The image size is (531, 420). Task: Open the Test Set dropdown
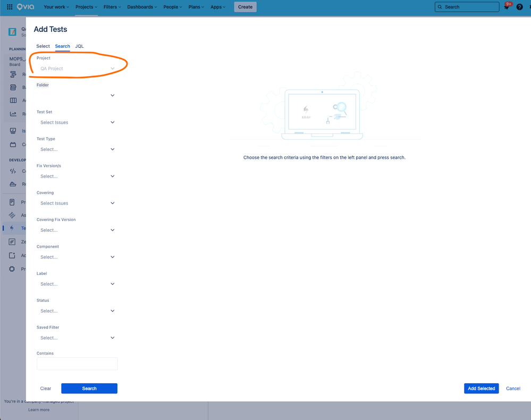(77, 122)
